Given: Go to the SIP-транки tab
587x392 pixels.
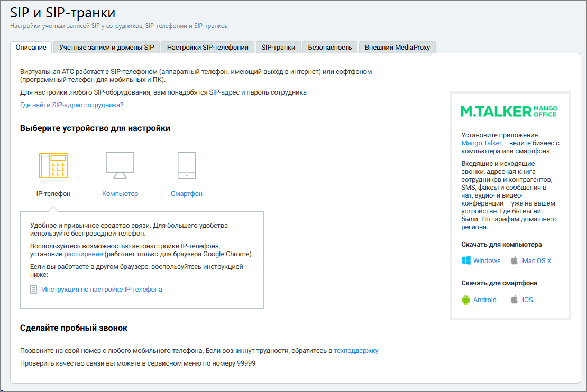Looking at the screenshot, I should (x=278, y=48).
